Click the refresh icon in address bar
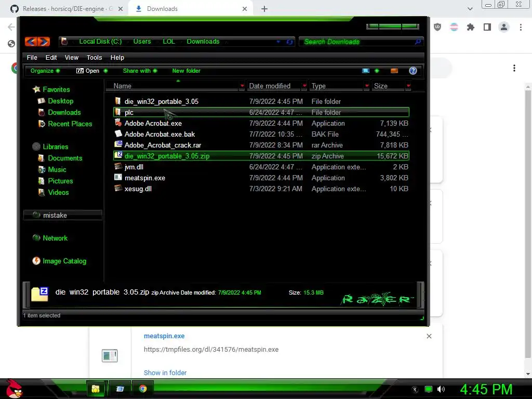Screen dimensions: 532x399 289,42
